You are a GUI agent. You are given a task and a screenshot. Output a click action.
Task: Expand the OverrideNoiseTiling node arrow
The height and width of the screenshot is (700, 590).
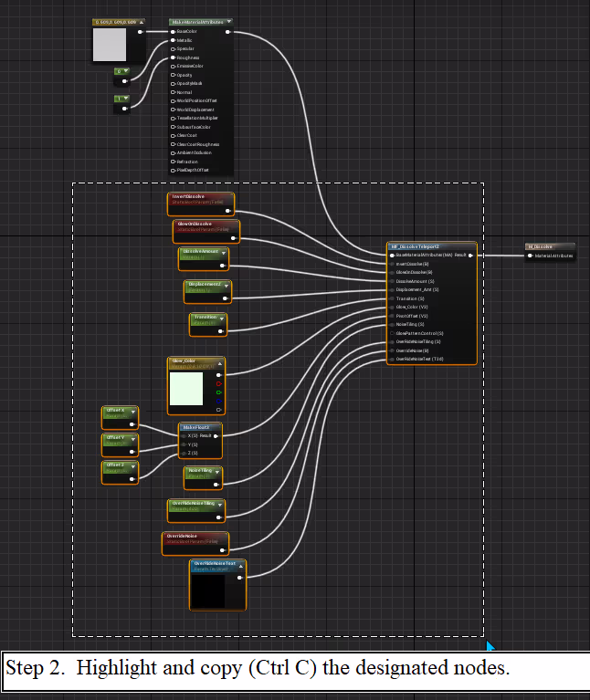(x=220, y=505)
